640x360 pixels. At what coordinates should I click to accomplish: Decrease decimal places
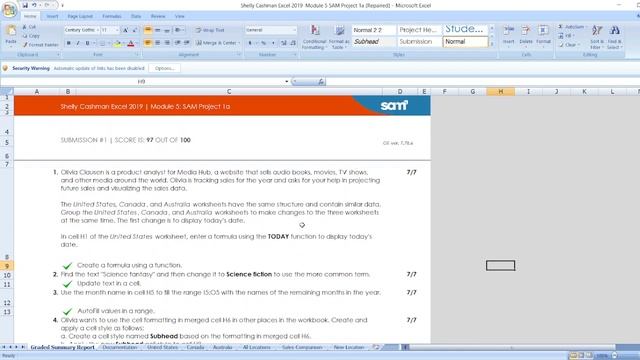293,43
